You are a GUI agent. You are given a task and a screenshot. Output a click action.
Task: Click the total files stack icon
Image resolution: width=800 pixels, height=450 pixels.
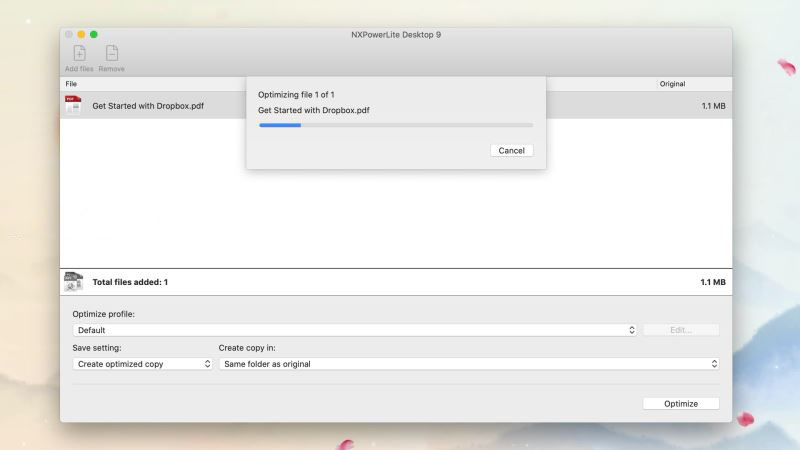(x=73, y=282)
